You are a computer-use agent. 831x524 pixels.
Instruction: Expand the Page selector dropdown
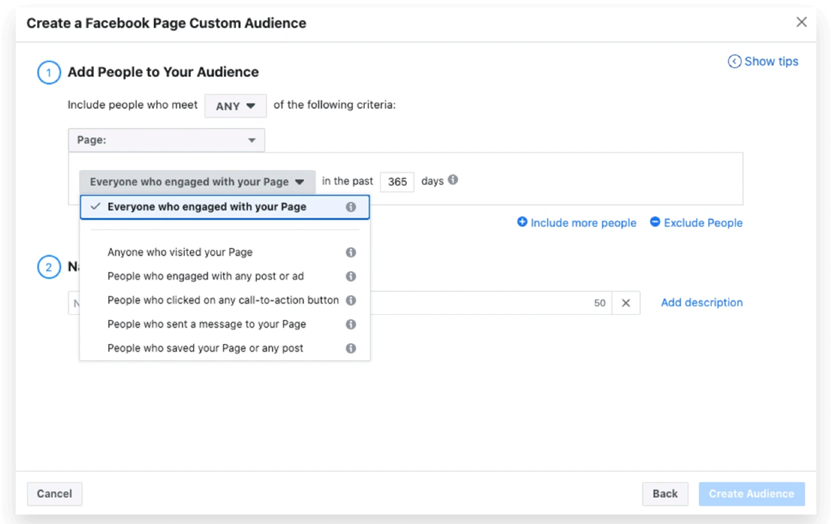(x=166, y=140)
